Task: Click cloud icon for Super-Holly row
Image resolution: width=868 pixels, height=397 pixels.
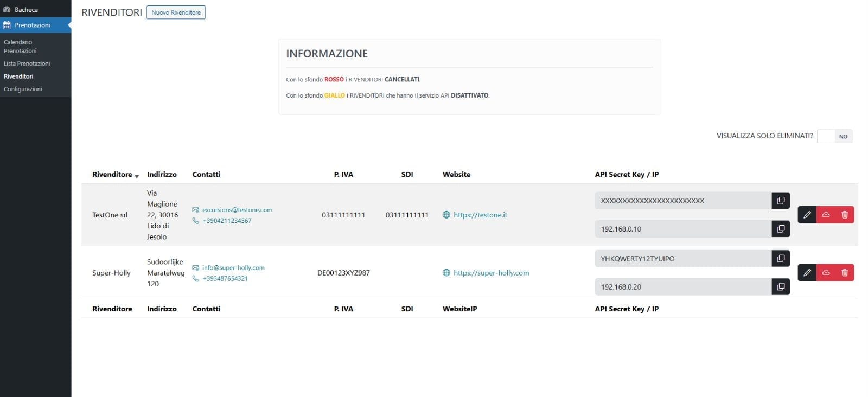Action: [826, 273]
